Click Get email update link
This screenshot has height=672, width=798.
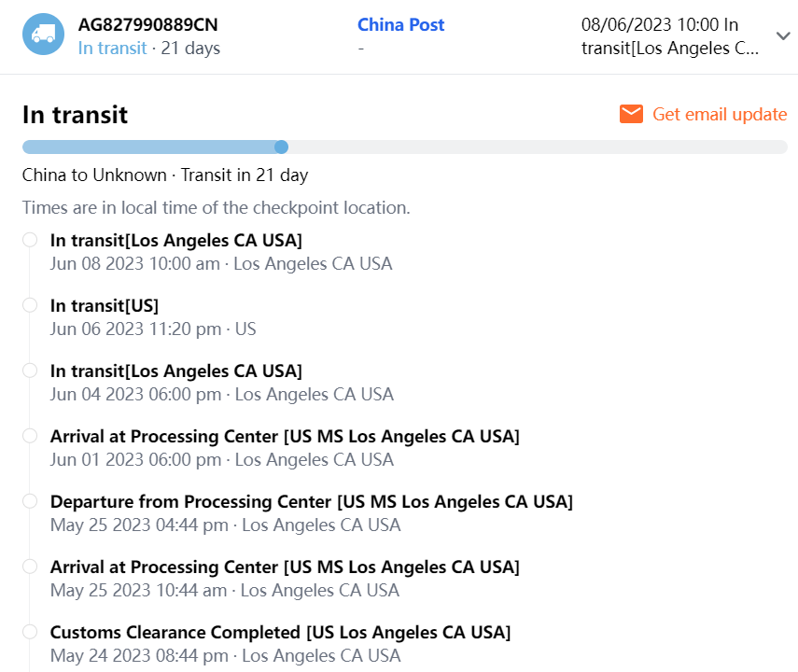719,114
